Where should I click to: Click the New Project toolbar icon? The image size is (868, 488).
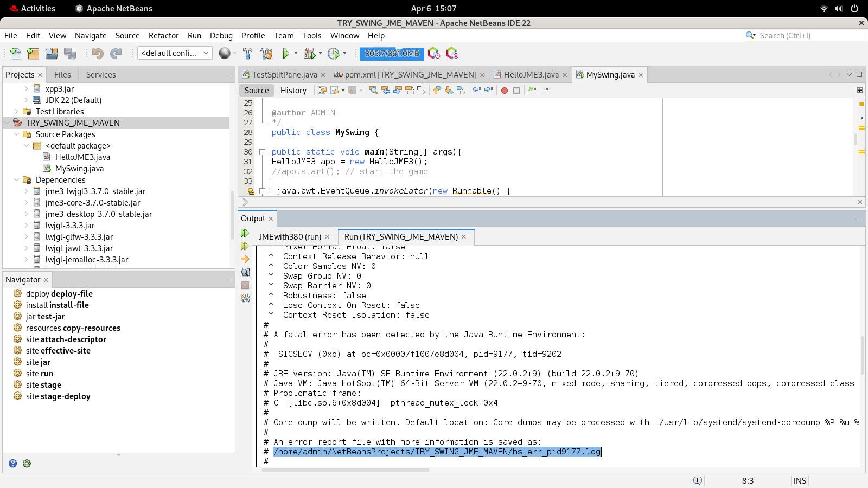tap(33, 53)
